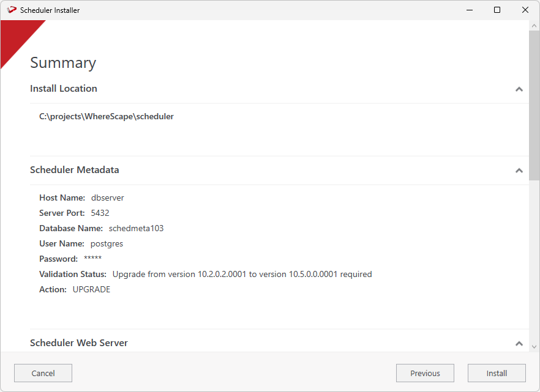Image resolution: width=540 pixels, height=392 pixels.
Task: Close the Scheduler Installer window
Action: [525, 10]
